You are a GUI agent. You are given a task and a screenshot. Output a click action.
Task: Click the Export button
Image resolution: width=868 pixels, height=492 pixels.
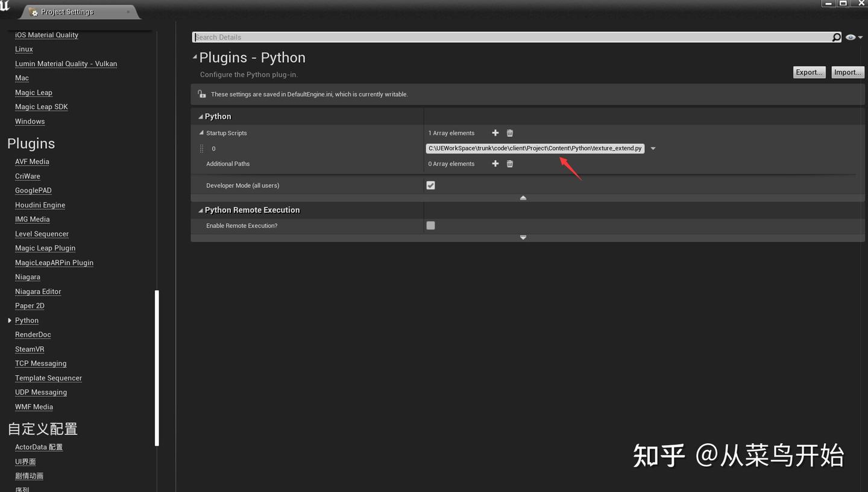809,72
